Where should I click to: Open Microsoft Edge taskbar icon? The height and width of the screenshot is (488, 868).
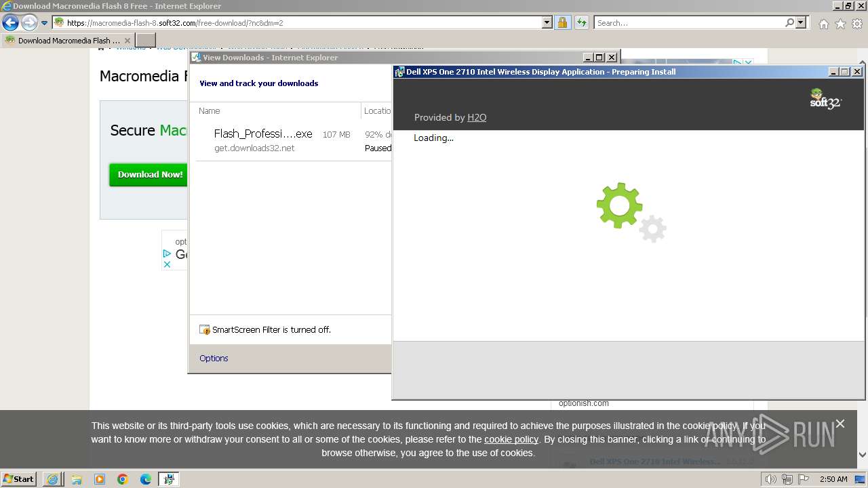click(x=146, y=479)
